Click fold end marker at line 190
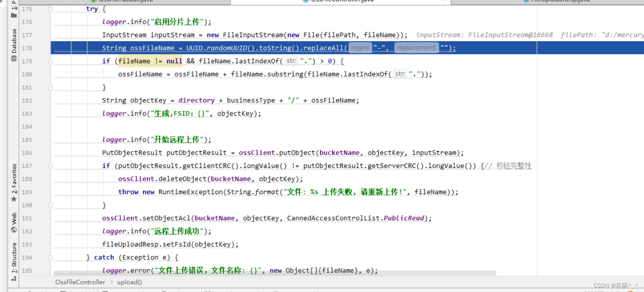This screenshot has width=644, height=292. (50, 205)
